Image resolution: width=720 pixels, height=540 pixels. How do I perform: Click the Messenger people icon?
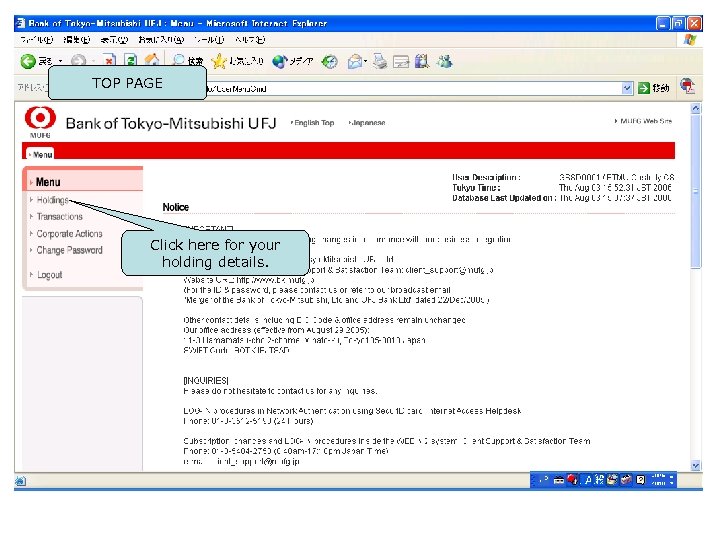coord(444,61)
